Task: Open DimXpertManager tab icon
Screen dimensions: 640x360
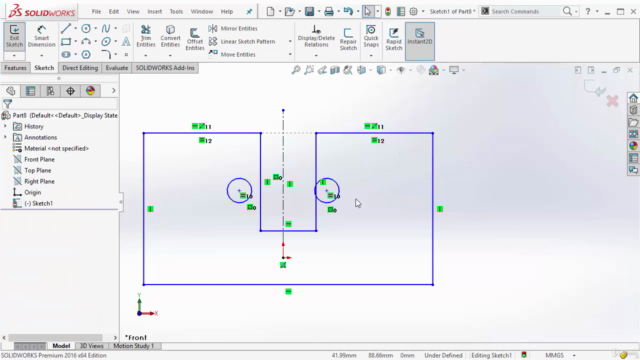Action: pos(70,91)
